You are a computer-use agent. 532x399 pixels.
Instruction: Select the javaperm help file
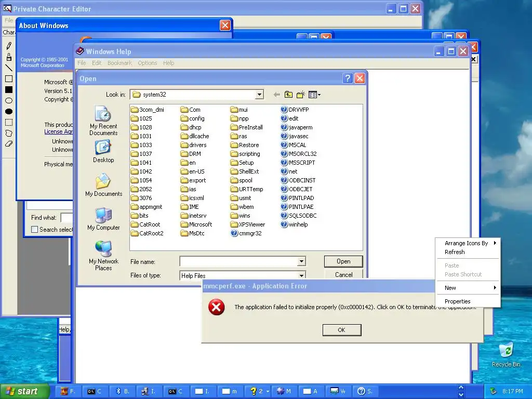[x=297, y=127]
